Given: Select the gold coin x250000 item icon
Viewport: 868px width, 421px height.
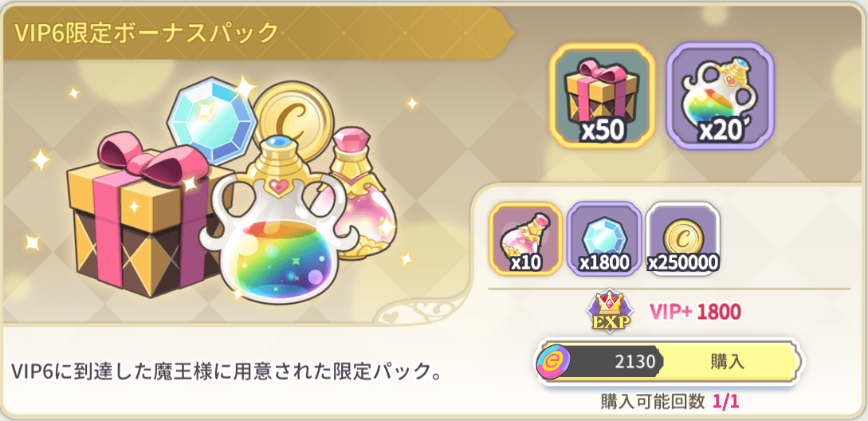Looking at the screenshot, I should 683,238.
